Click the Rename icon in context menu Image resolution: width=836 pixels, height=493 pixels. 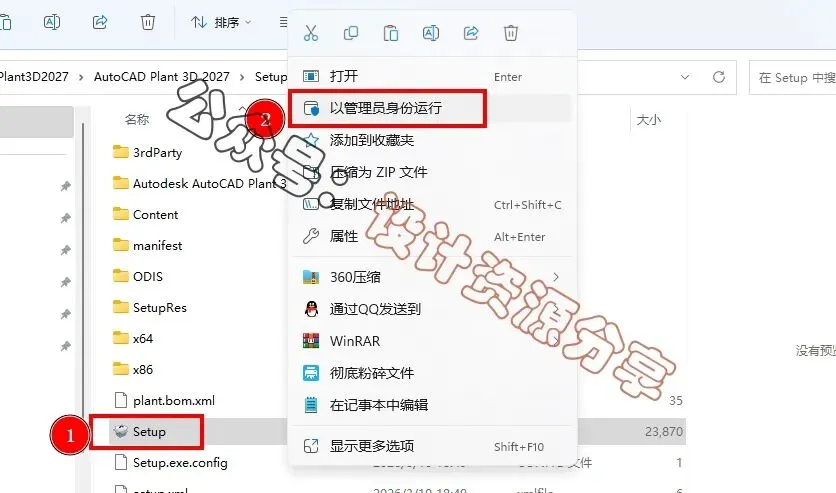point(431,33)
